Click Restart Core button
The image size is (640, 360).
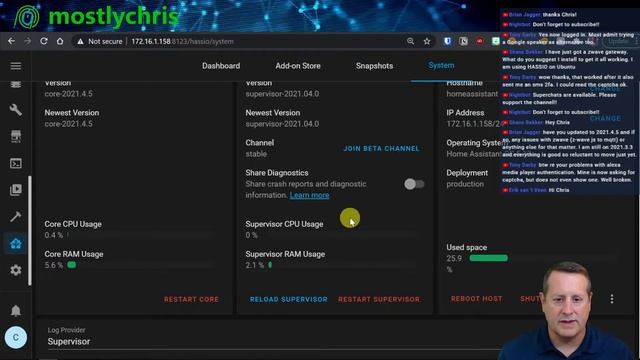pos(191,299)
